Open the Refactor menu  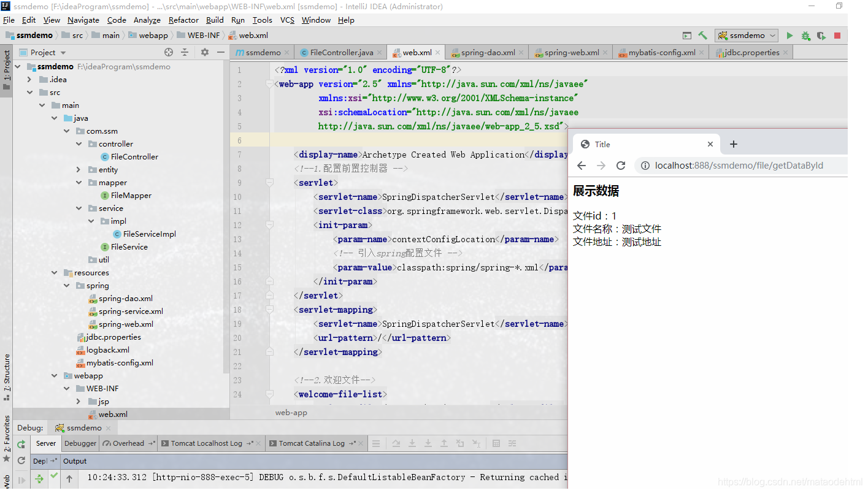click(x=184, y=20)
